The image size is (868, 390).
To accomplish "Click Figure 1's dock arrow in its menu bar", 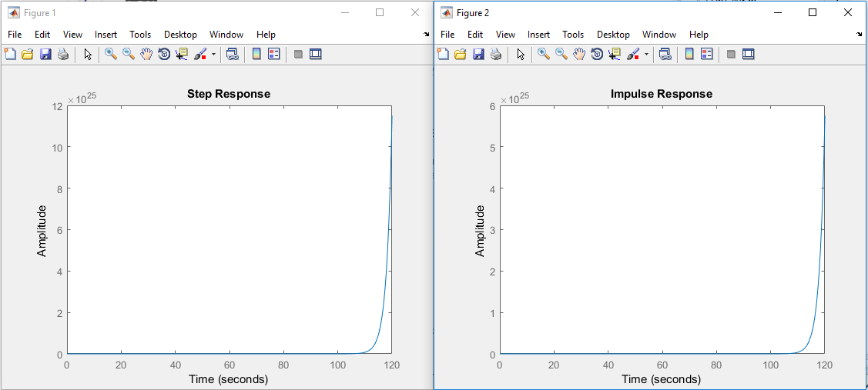I will coord(426,35).
